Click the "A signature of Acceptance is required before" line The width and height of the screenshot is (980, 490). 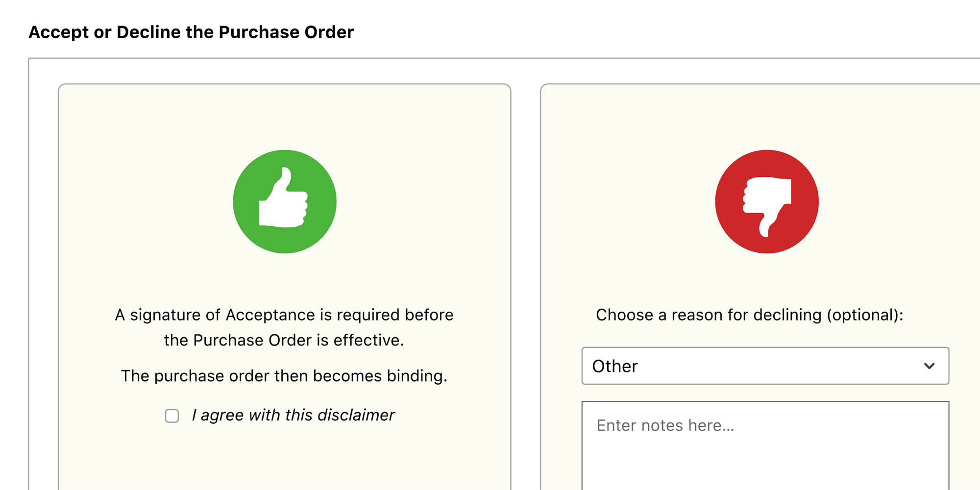tap(284, 315)
